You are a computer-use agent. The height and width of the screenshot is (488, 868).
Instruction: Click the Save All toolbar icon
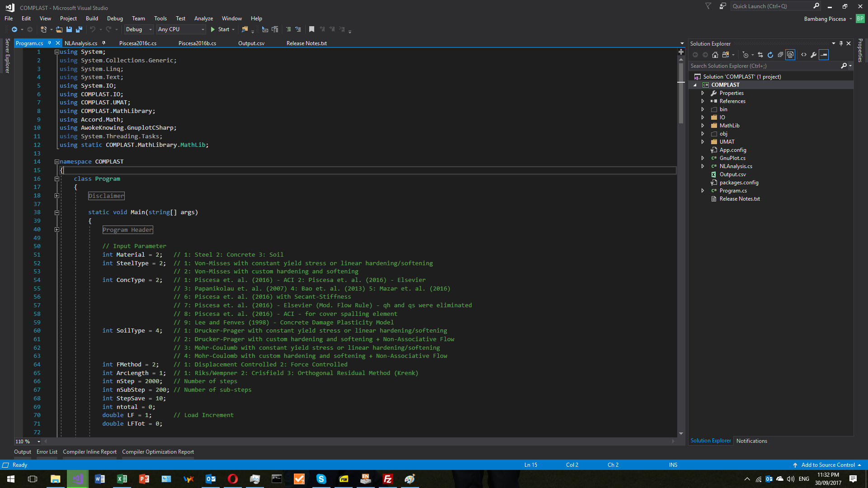[79, 29]
